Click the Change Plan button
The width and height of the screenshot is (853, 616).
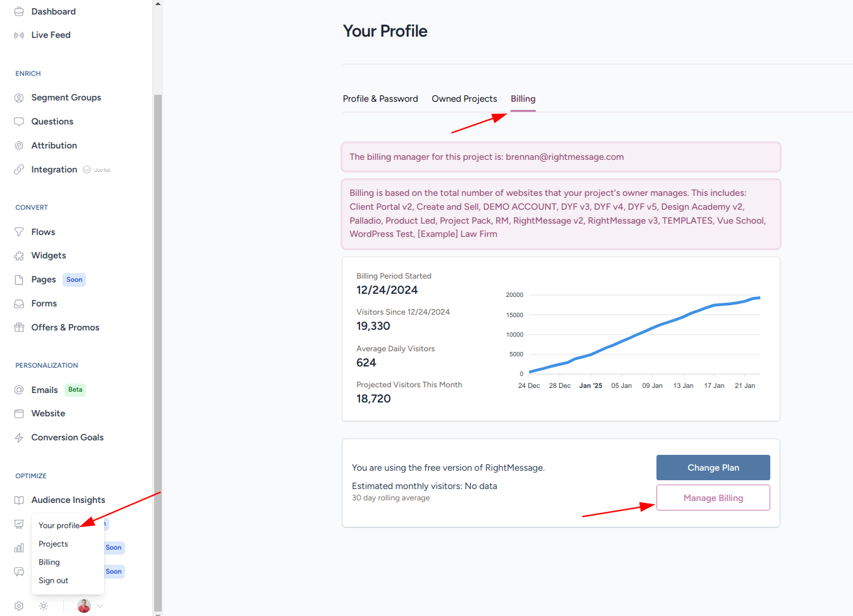713,468
